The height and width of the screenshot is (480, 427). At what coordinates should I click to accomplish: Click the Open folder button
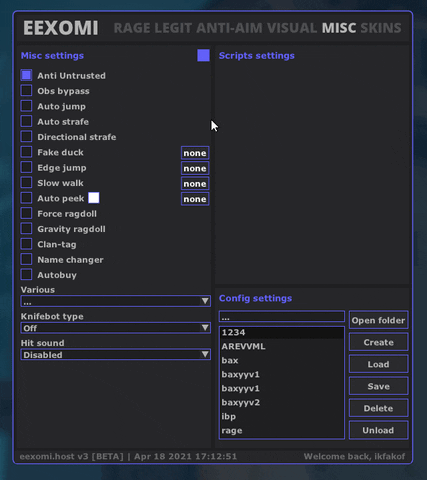(x=378, y=320)
